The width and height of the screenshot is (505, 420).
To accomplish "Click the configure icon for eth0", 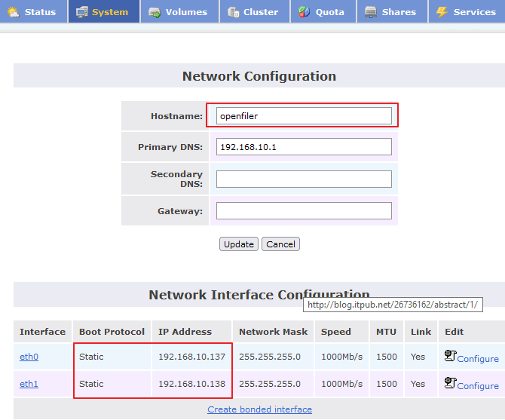I will [450, 357].
